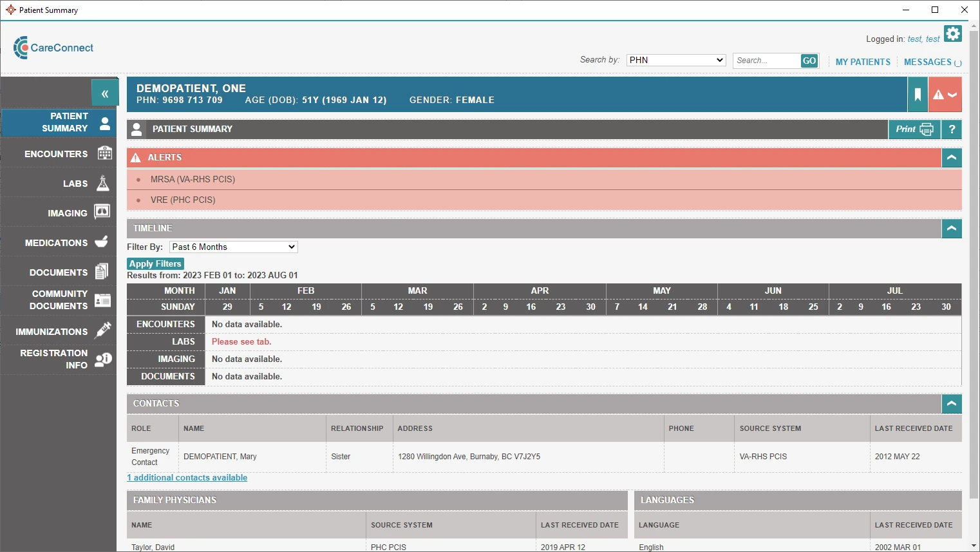
Task: Collapse the sidebar navigation panel
Action: point(105,93)
